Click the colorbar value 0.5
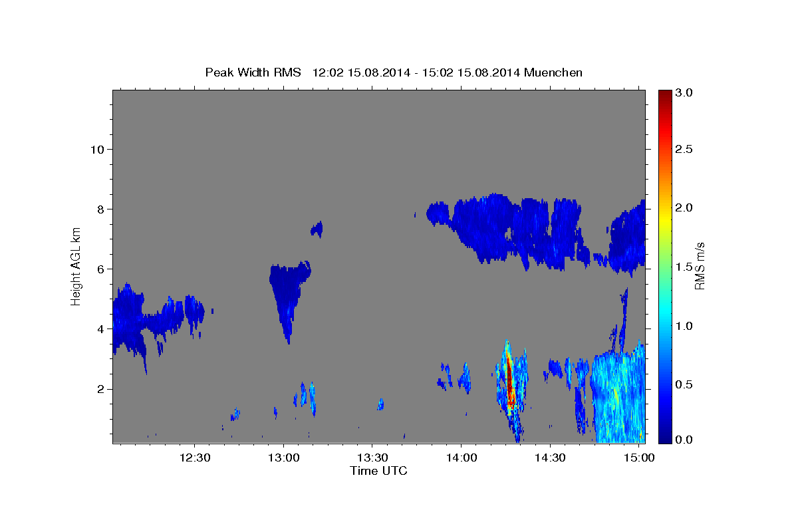This screenshot has height=532, width=798. click(684, 384)
